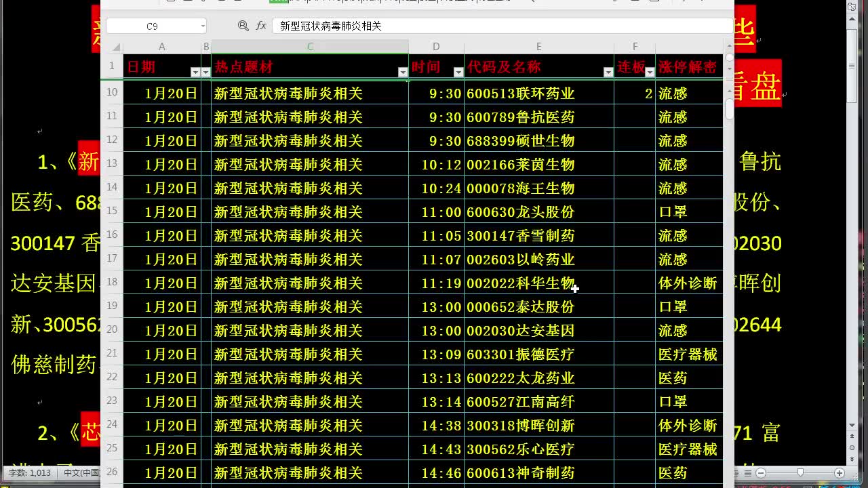Select row 15 header
This screenshot has height=488, width=868.
click(x=112, y=211)
